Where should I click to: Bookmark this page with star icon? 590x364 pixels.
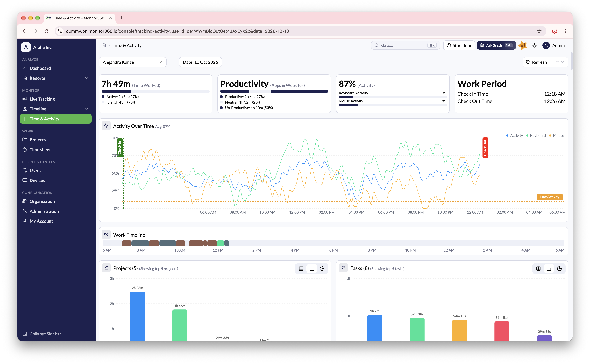(x=539, y=31)
